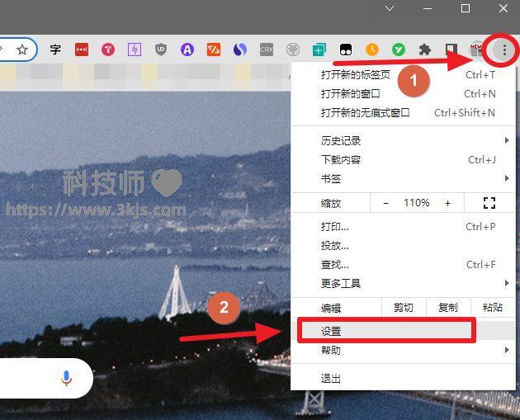The image size is (520, 420).
Task: Select 打开新的标签页 menu item
Action: click(x=403, y=75)
